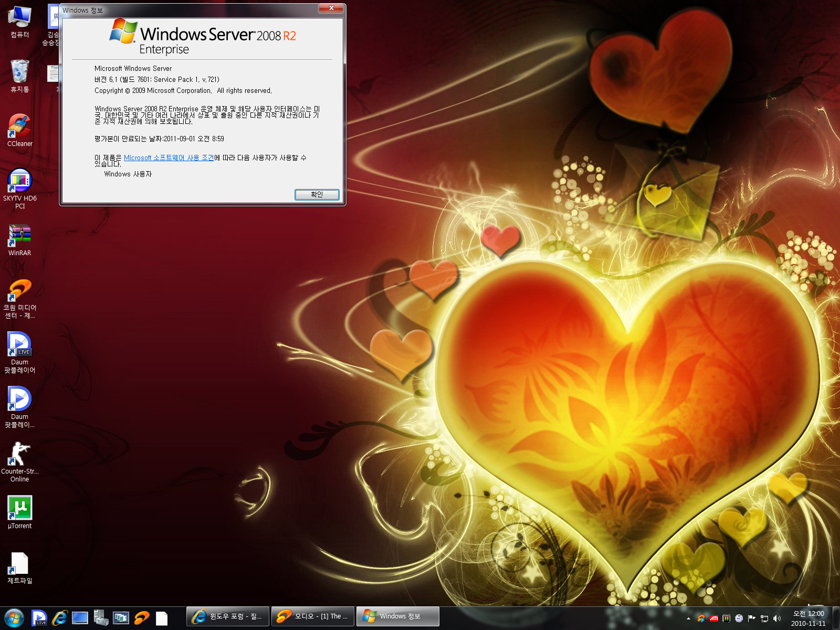Screen dimensions: 840x630
Task: Open the volume speaker tray icon
Action: pos(777,618)
